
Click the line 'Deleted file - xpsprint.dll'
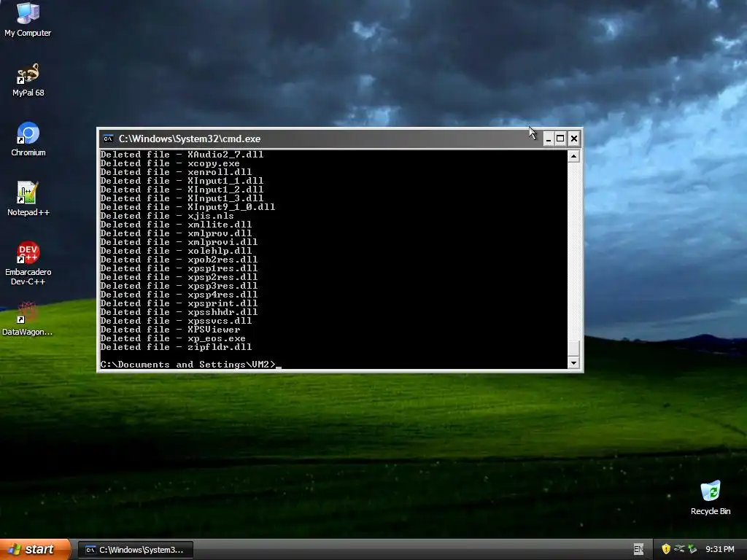179,303
